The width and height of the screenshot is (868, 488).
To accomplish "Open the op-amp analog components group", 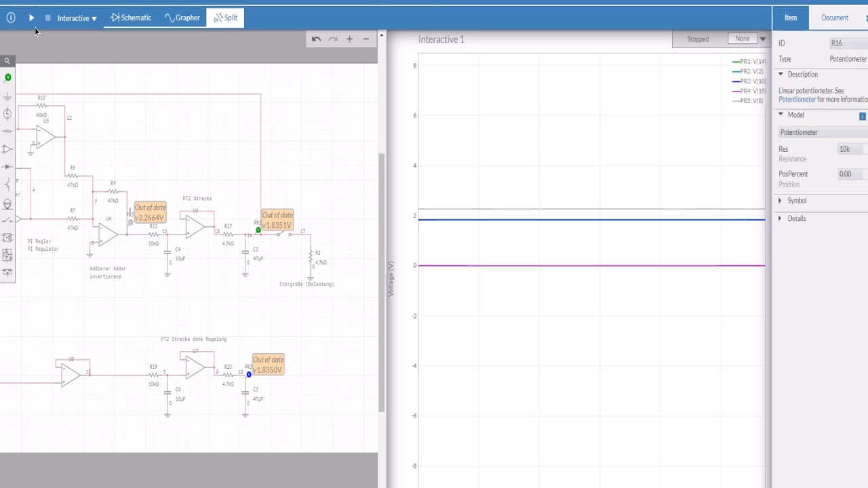I will (x=7, y=148).
